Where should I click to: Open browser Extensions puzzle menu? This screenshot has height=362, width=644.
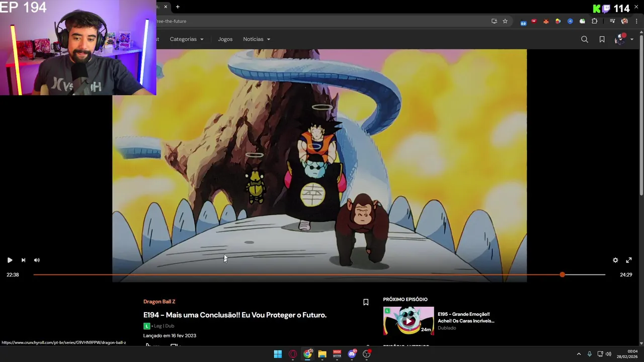595,21
